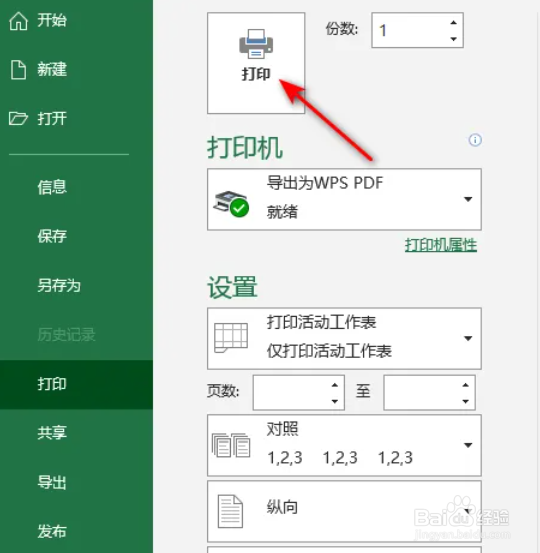Image resolution: width=540 pixels, height=553 pixels.
Task: Open the 导出 page
Action: (52, 482)
